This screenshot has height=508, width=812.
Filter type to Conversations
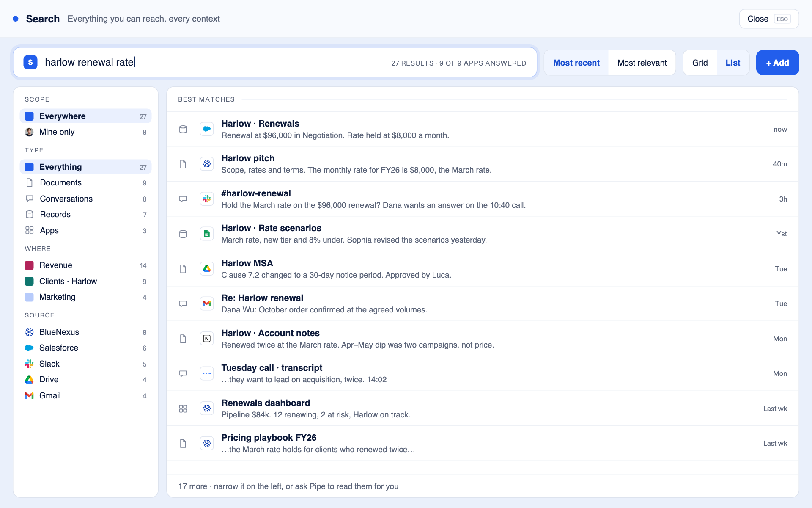(85, 199)
